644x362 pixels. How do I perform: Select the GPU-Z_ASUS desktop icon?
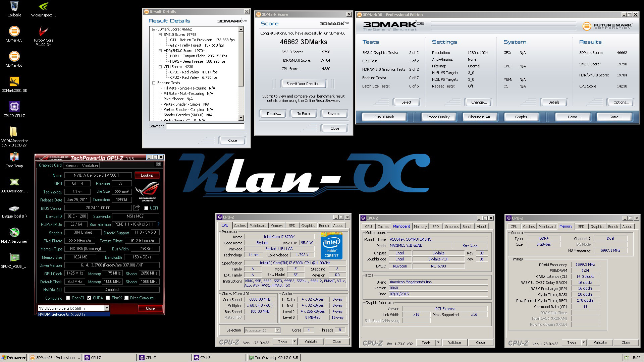(14, 260)
